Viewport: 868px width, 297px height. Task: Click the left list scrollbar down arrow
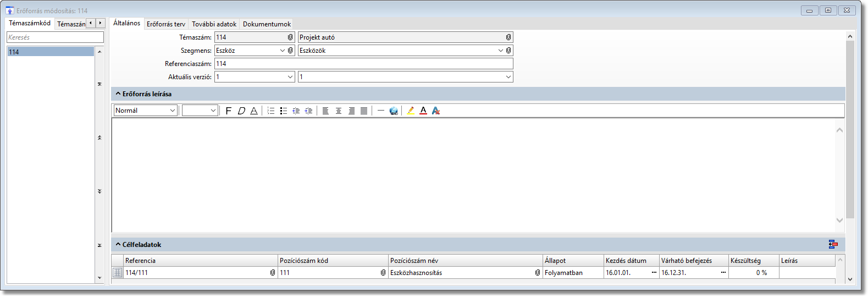point(99,278)
